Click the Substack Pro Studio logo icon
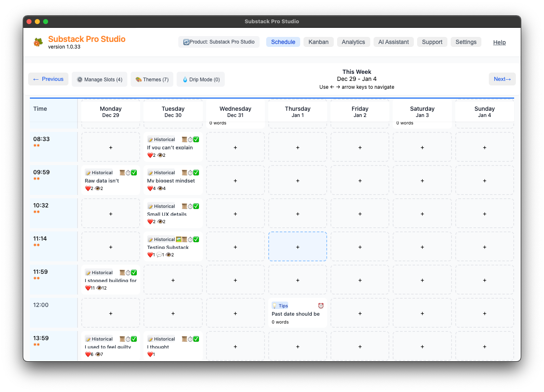 pos(38,42)
